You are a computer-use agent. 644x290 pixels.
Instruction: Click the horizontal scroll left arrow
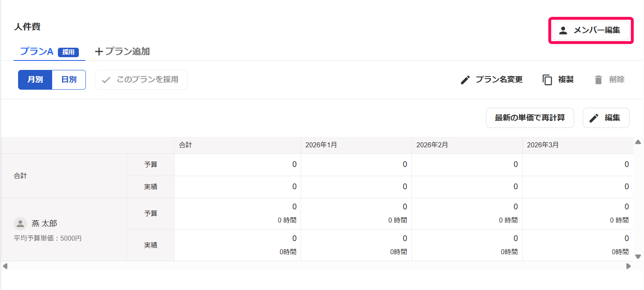coord(5,266)
